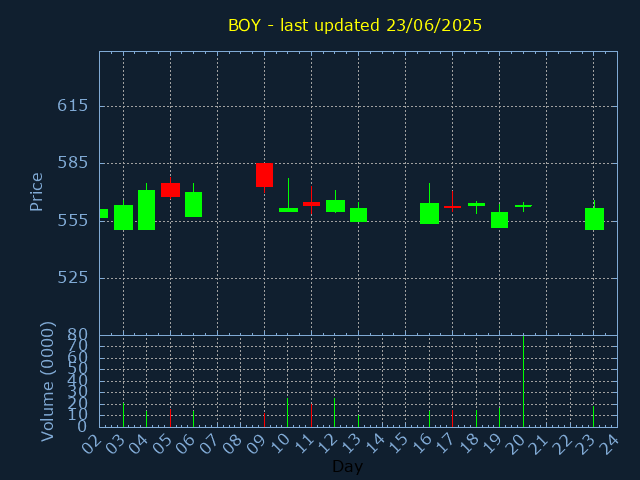The width and height of the screenshot is (640, 480).
Task: Click the 615 price axis label
Action: pyautogui.click(x=73, y=106)
